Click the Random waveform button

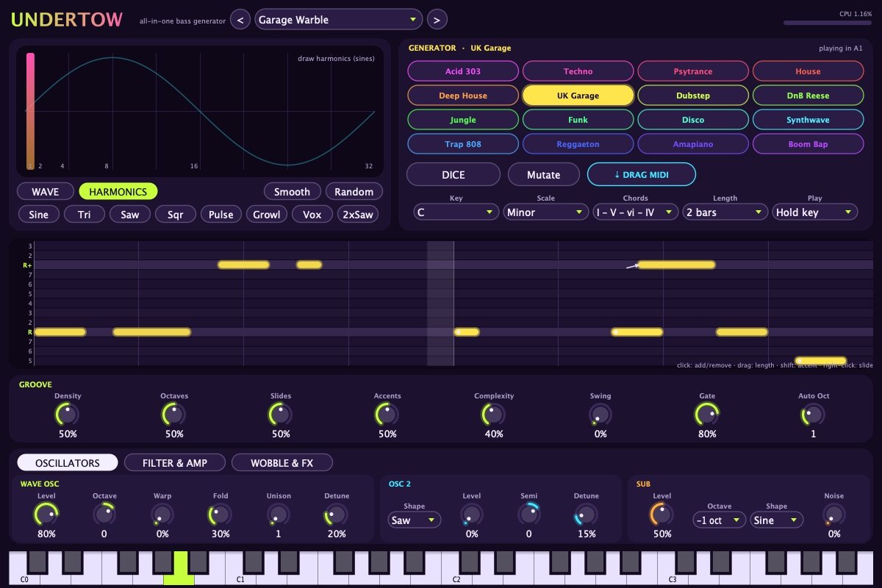[354, 192]
